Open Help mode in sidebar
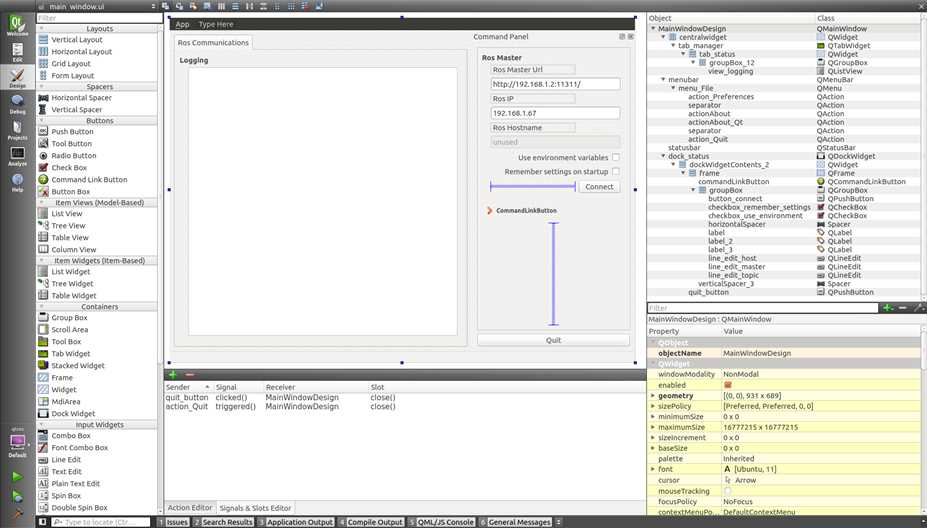This screenshot has width=927, height=528. click(x=17, y=182)
